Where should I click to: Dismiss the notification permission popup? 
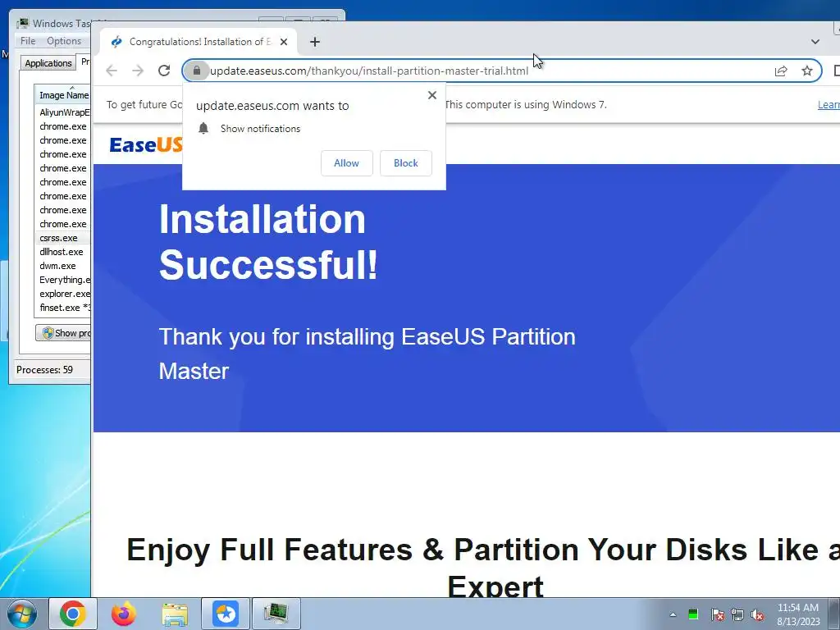tap(432, 95)
